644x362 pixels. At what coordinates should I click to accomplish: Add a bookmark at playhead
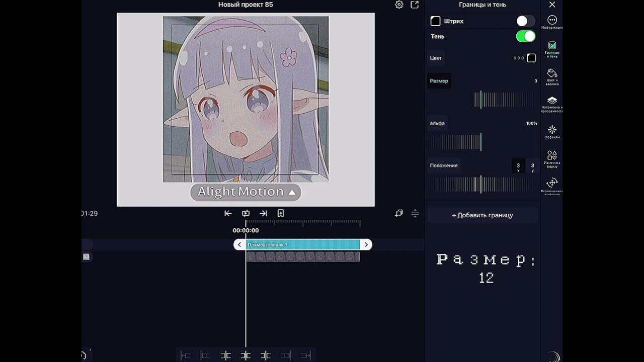(x=281, y=213)
